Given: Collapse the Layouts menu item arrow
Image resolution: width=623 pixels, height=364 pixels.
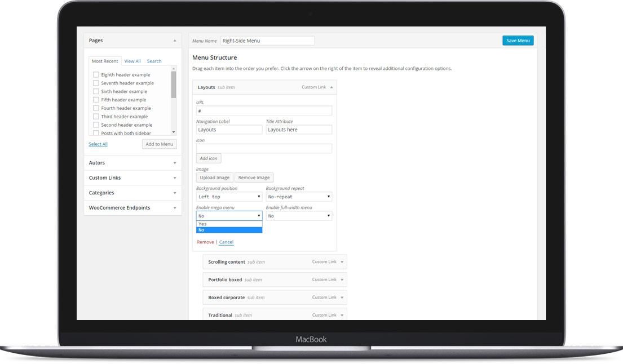Looking at the screenshot, I should (x=332, y=87).
